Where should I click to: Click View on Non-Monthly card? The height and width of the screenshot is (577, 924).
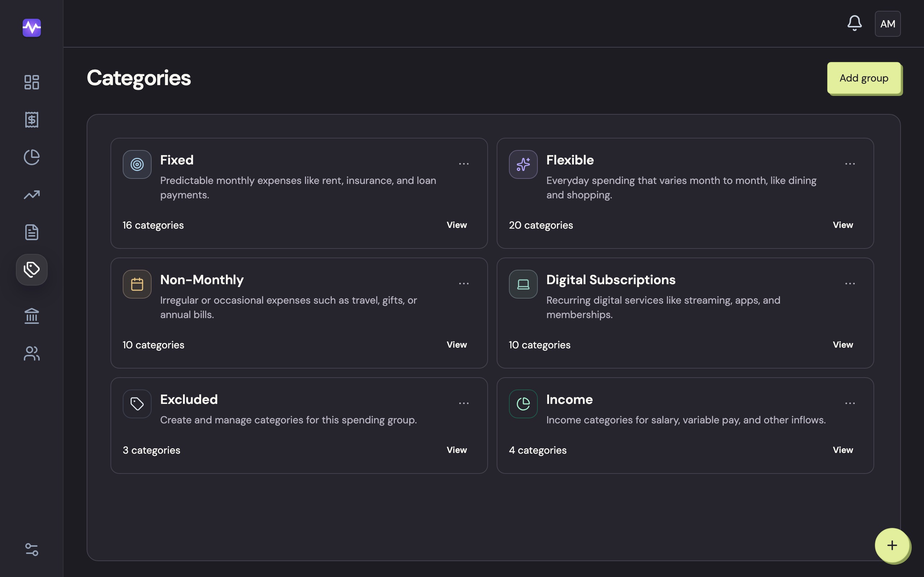click(x=457, y=345)
